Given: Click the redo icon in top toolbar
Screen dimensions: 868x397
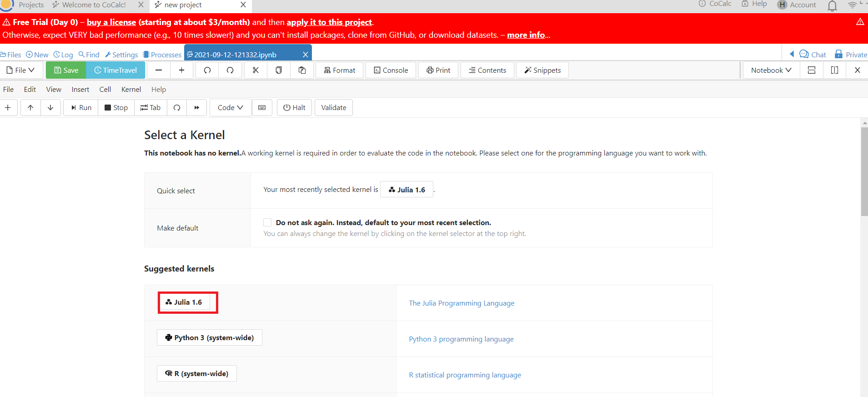Looking at the screenshot, I should click(230, 70).
